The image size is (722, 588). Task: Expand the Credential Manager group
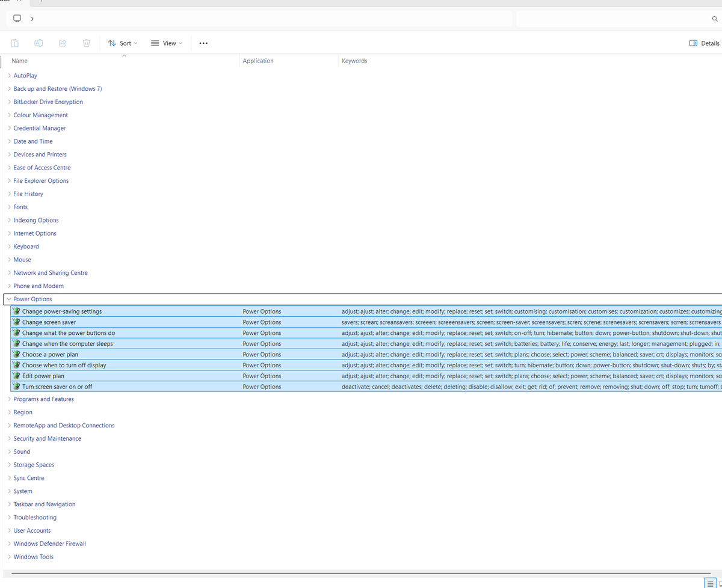(9, 128)
